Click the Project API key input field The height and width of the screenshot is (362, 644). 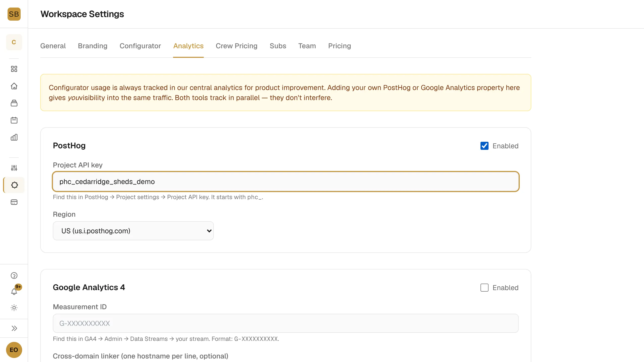click(286, 182)
